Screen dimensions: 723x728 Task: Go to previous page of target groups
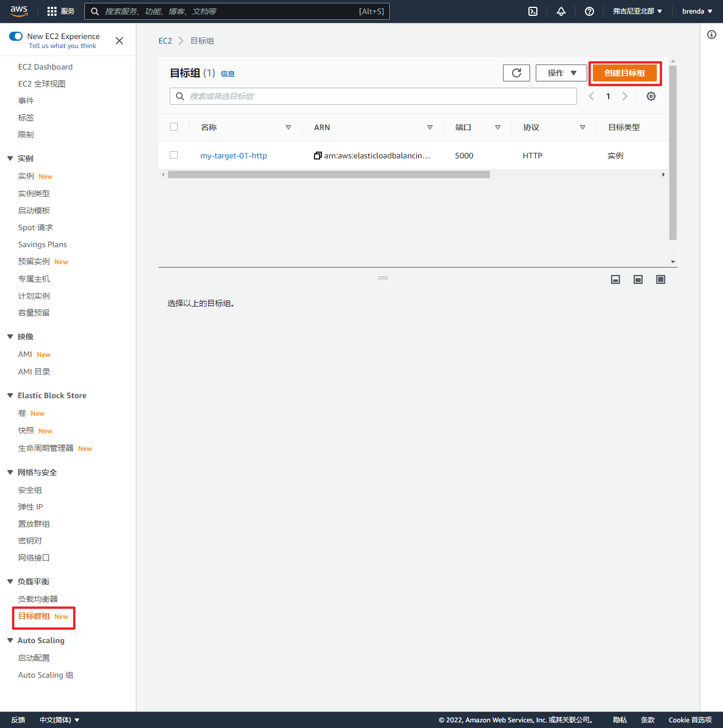point(591,96)
